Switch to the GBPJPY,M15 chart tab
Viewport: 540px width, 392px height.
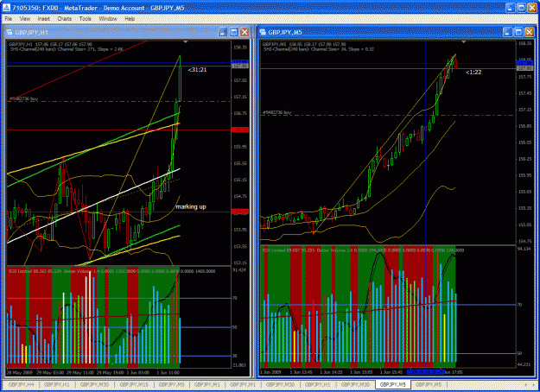(x=134, y=384)
